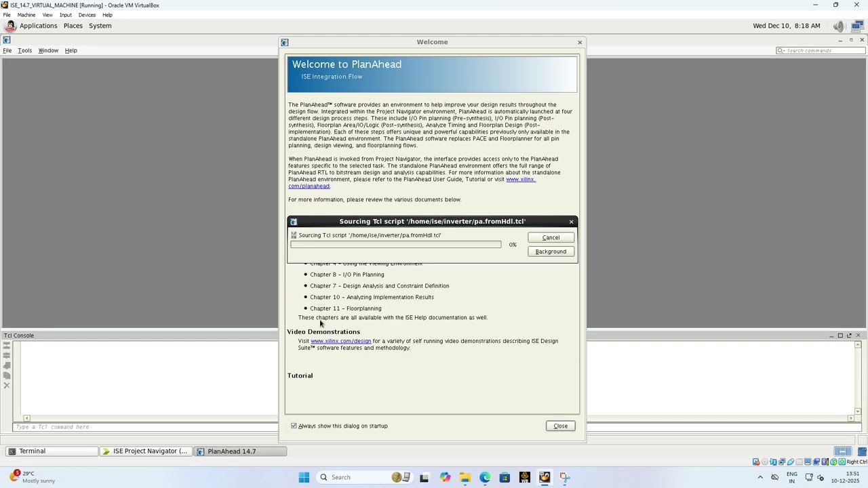
Task: Click the weather widget on taskbar
Action: [x=33, y=478]
